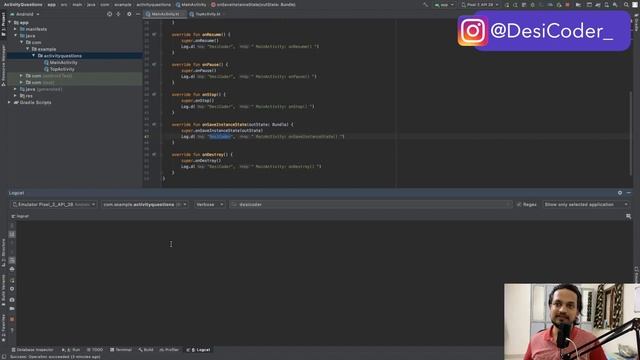Expand the java (generated) folder

pos(16,89)
